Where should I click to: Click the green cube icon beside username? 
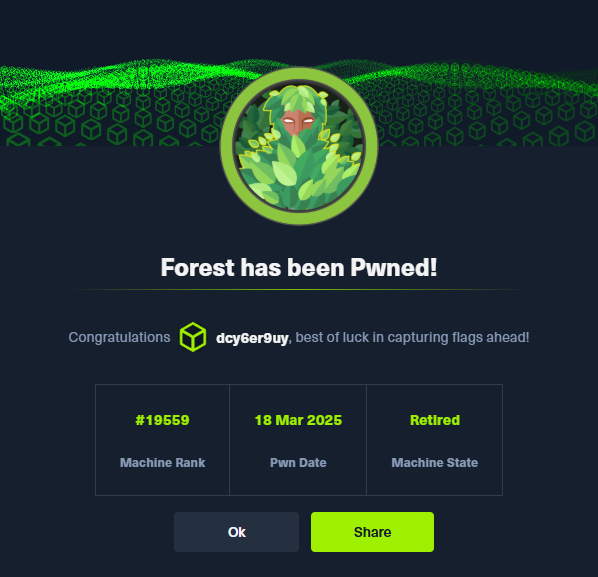(193, 337)
